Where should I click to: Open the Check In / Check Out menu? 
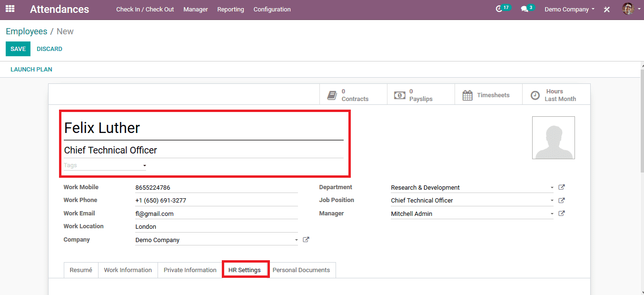[145, 9]
